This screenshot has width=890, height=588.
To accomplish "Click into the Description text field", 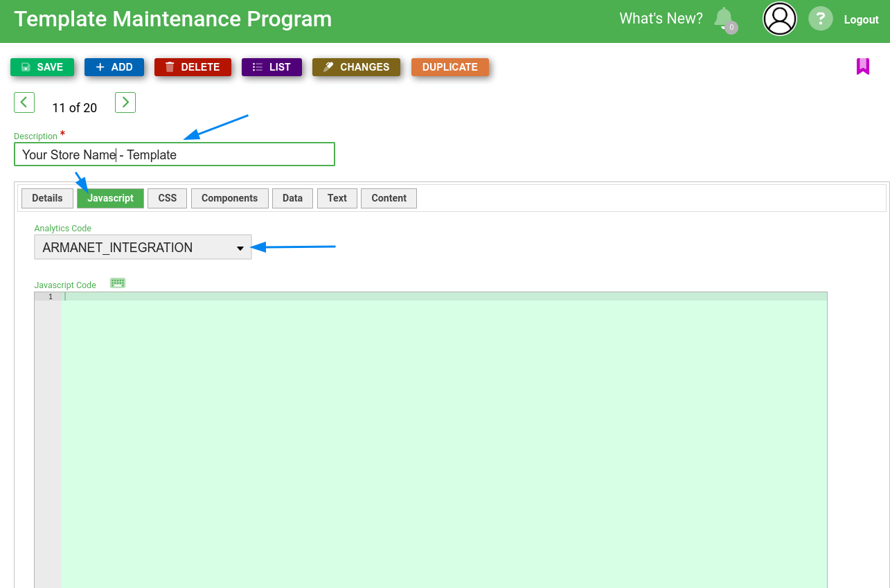I will [174, 154].
